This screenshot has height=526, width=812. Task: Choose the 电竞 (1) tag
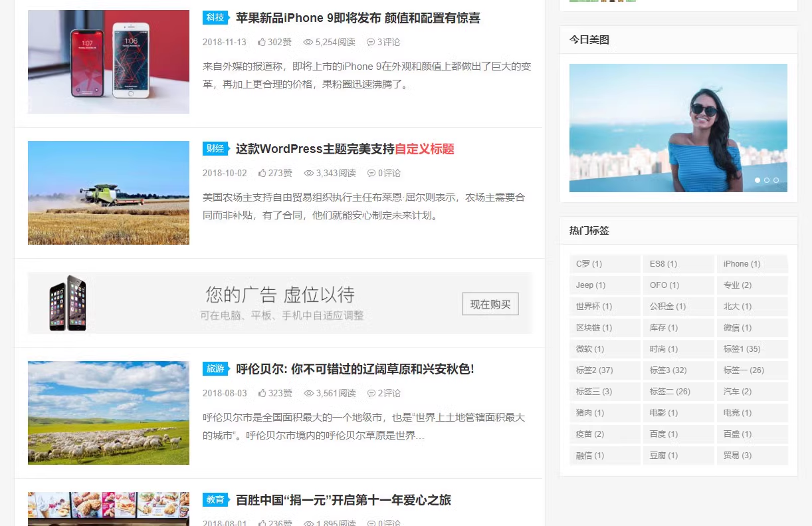click(752, 413)
